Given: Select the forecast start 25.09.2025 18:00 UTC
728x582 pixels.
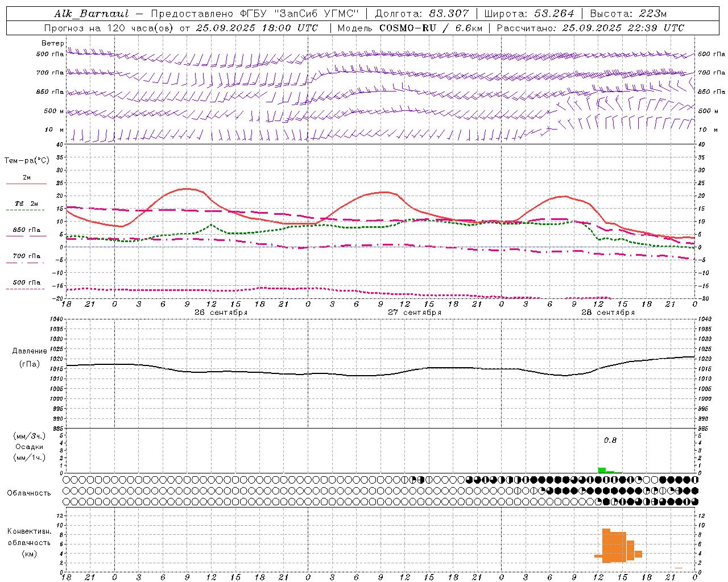Looking at the screenshot, I should (x=257, y=28).
